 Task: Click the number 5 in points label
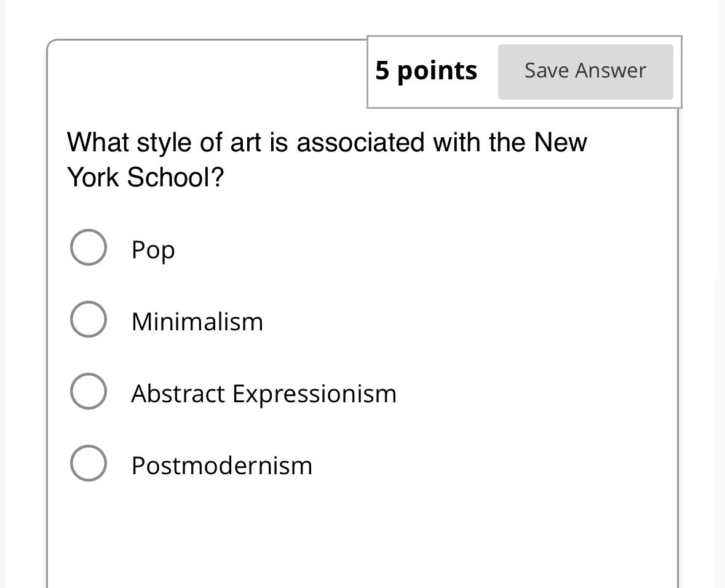tap(382, 71)
